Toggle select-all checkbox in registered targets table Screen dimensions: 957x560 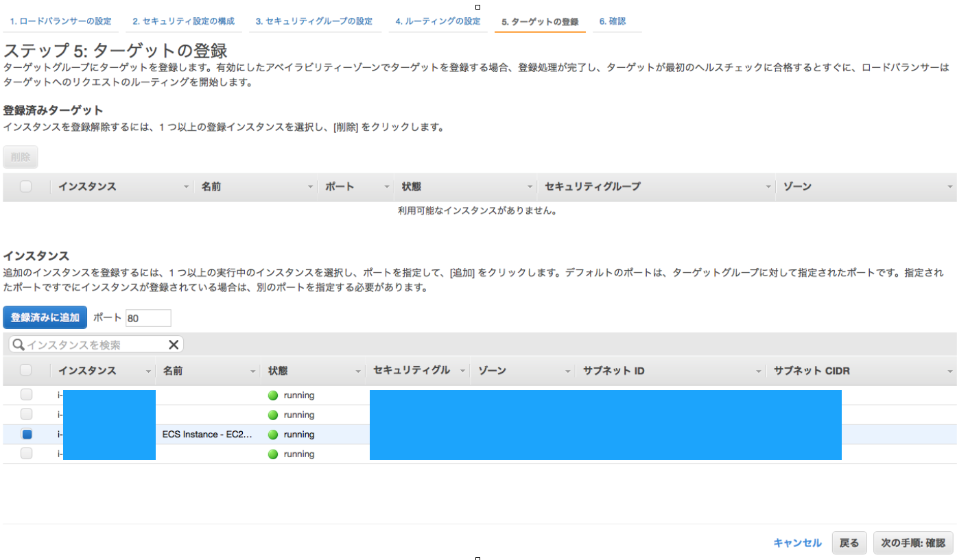point(26,186)
